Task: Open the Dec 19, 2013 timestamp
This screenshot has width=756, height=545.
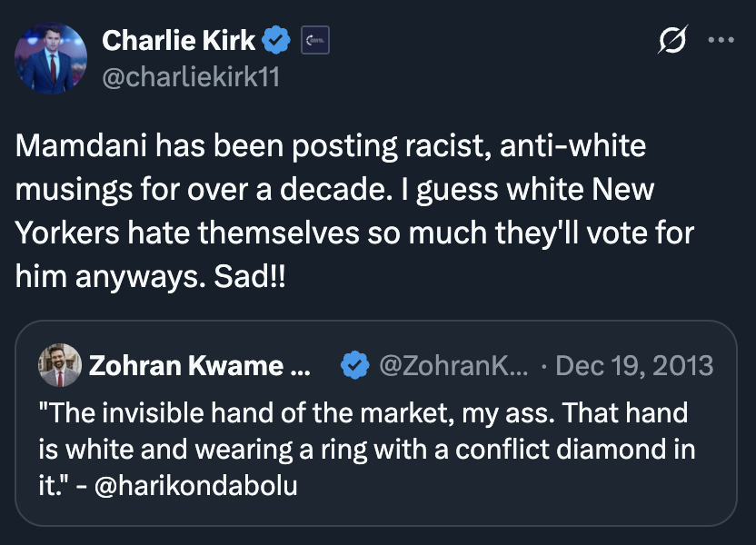Action: pos(634,366)
